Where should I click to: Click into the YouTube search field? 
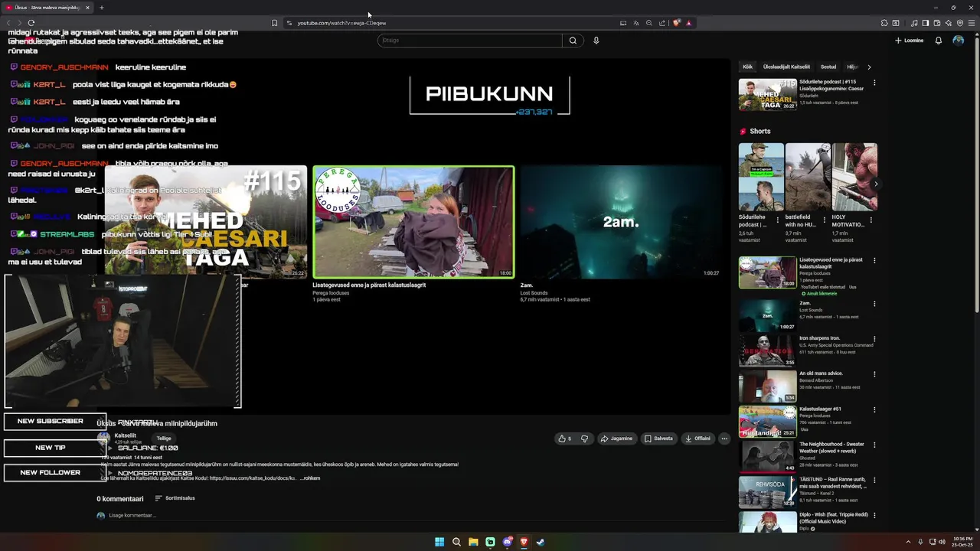coord(469,41)
